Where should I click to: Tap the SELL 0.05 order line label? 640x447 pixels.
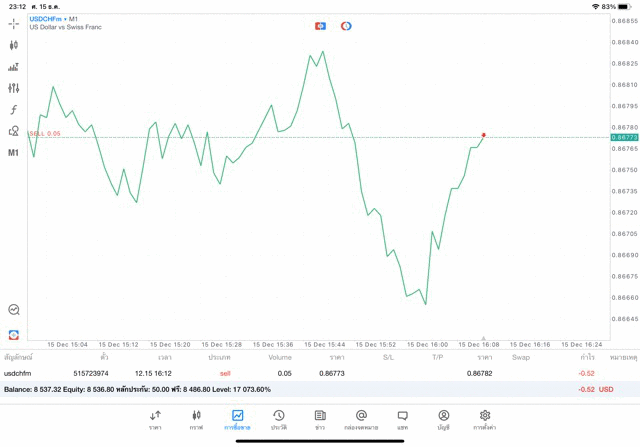point(45,133)
